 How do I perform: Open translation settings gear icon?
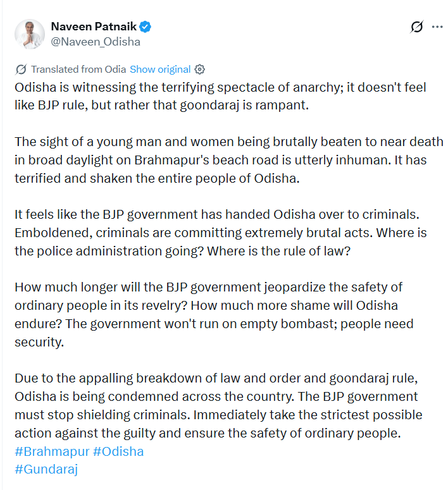click(x=199, y=70)
